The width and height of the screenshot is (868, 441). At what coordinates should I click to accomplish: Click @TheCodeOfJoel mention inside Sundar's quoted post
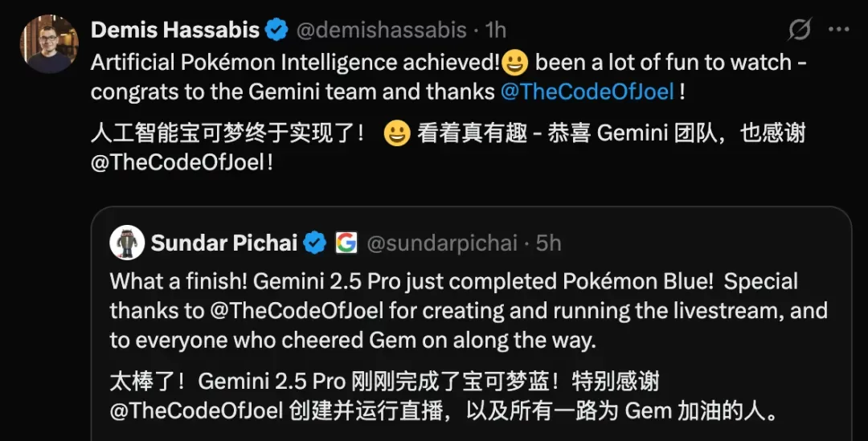click(x=297, y=310)
